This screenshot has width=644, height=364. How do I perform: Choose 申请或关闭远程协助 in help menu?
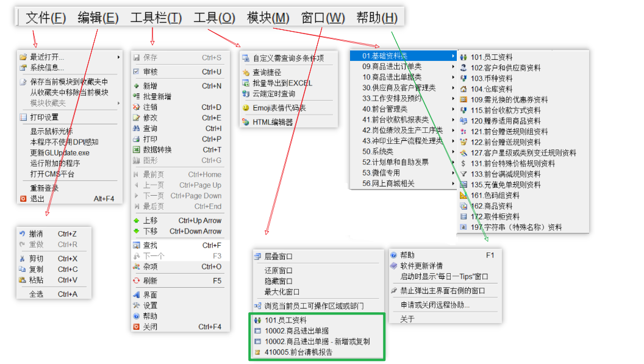tap(435, 304)
